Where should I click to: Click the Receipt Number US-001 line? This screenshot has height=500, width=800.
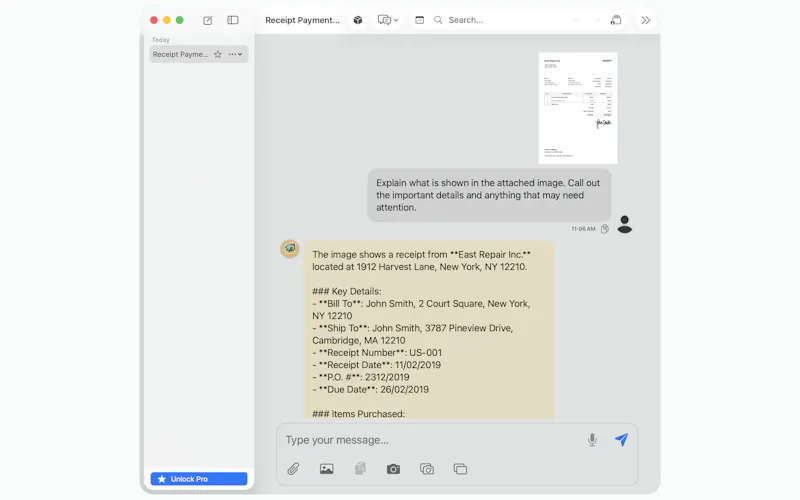[377, 353]
